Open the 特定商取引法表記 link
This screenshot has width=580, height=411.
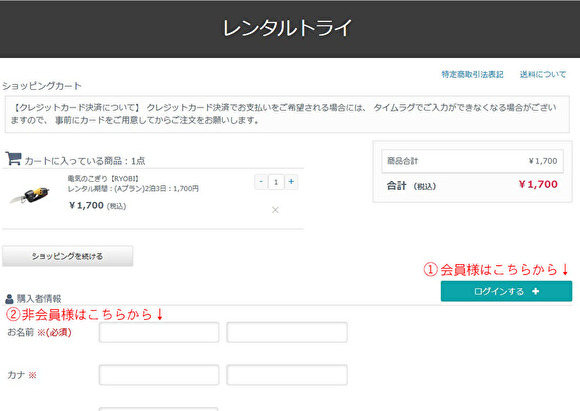point(472,74)
